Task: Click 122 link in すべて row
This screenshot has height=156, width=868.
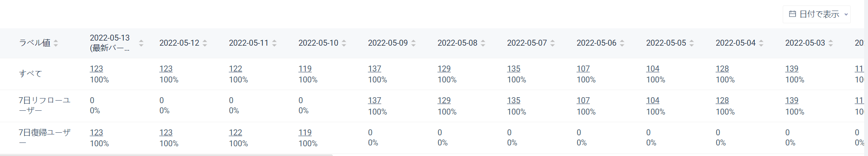Action: 235,68
